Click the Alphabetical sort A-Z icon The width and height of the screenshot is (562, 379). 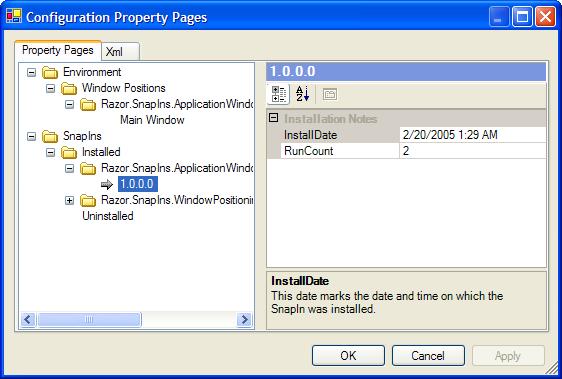302,94
